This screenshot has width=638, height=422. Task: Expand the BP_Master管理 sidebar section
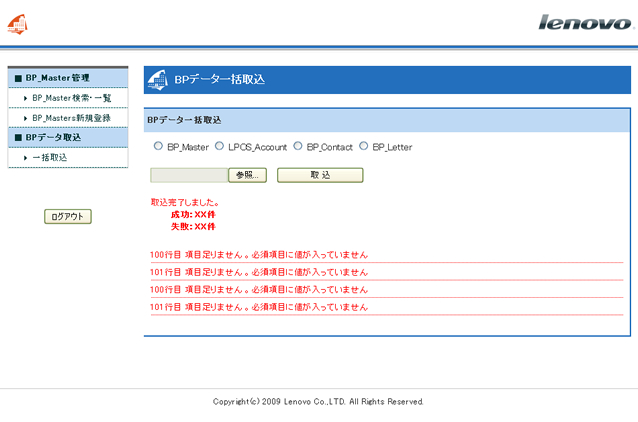[59, 78]
